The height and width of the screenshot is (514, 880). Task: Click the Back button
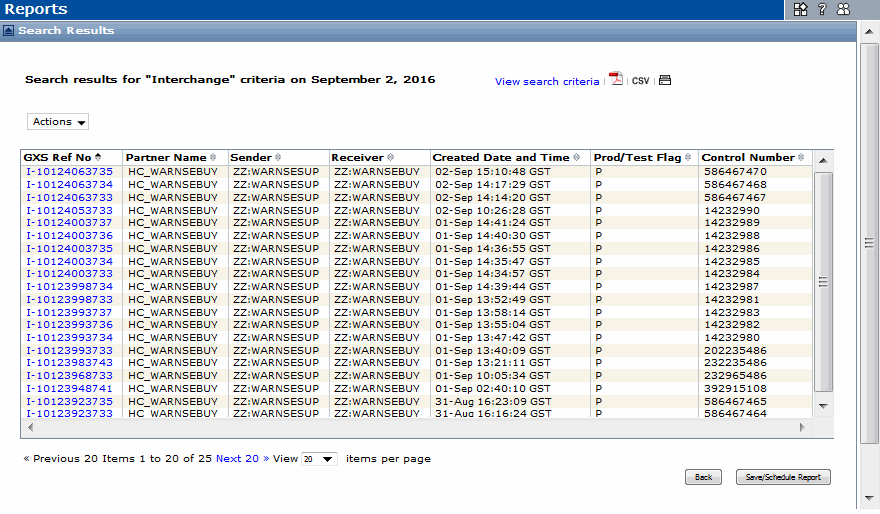pyautogui.click(x=703, y=477)
